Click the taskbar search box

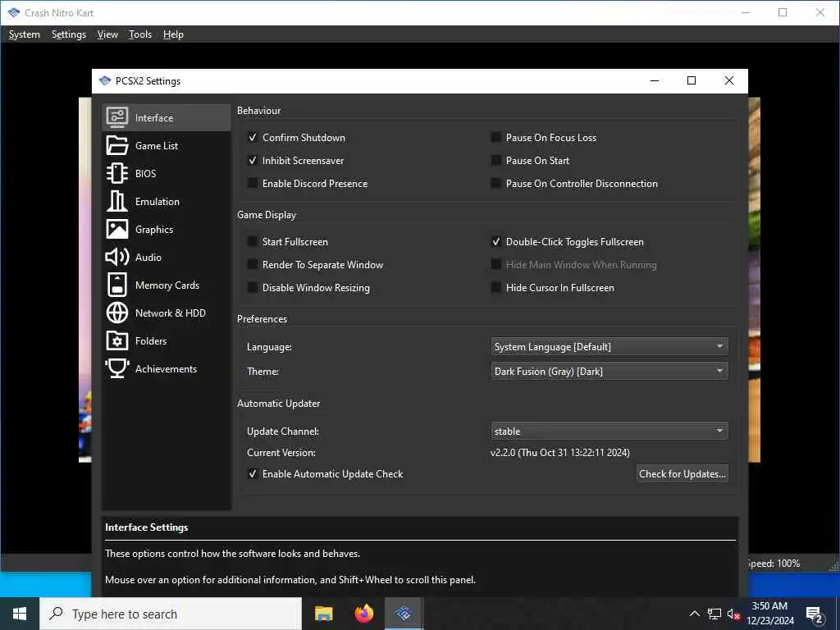171,614
